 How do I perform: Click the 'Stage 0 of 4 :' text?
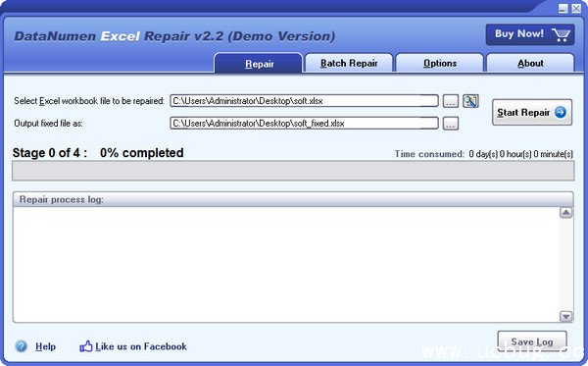(50, 153)
